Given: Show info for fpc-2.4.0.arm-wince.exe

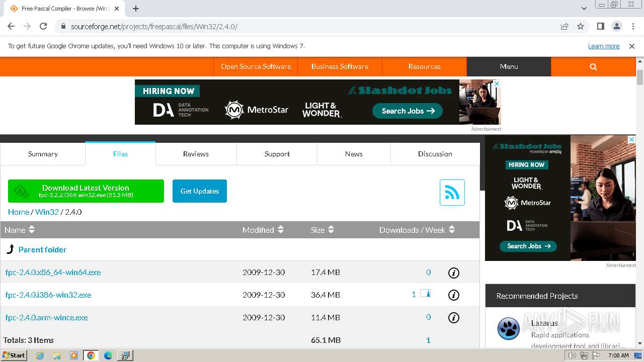Looking at the screenshot, I should (453, 318).
